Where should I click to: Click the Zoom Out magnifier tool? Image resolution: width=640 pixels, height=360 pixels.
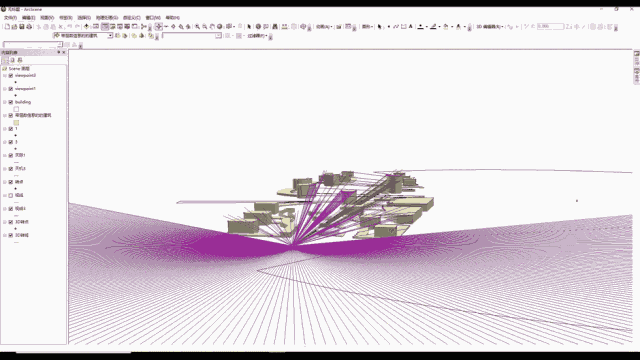[x=204, y=27]
